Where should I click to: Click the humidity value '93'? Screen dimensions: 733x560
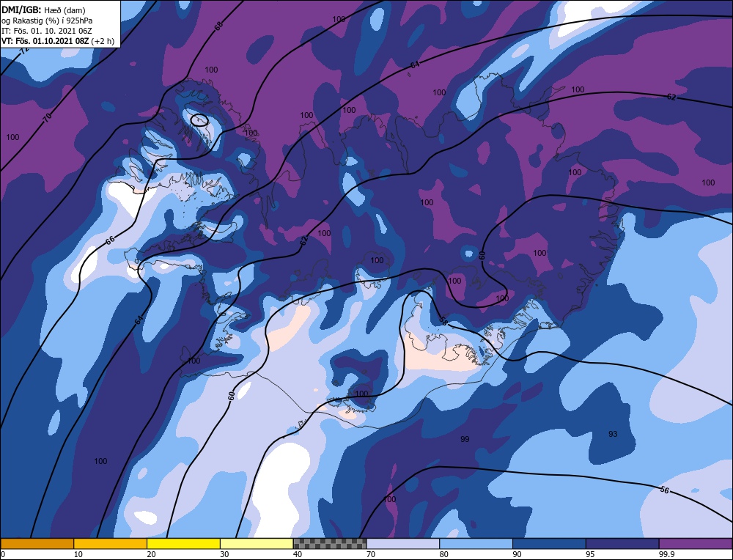[613, 434]
